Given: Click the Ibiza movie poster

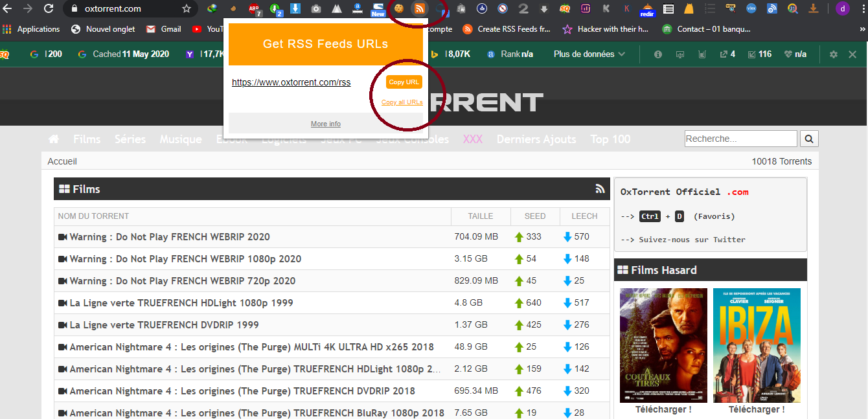Looking at the screenshot, I should (757, 345).
